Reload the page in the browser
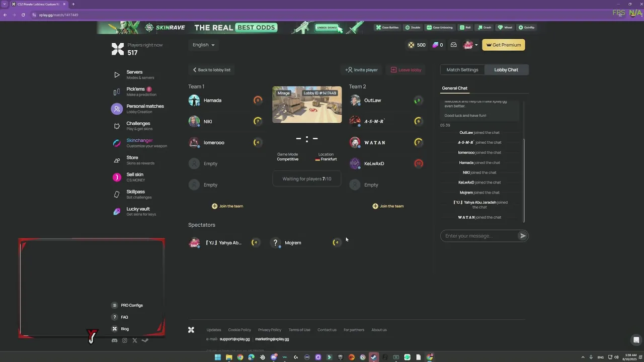Image resolution: width=644 pixels, height=362 pixels. tap(23, 15)
